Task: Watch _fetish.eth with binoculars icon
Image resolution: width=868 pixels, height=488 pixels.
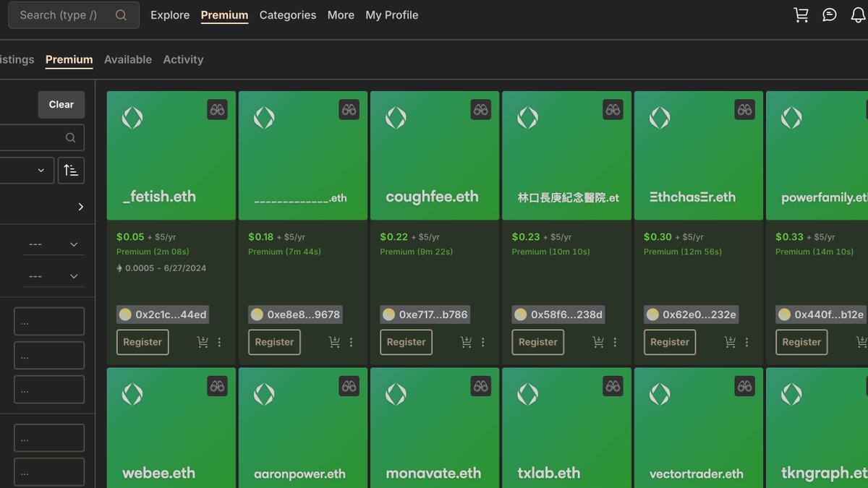Action: 217,110
